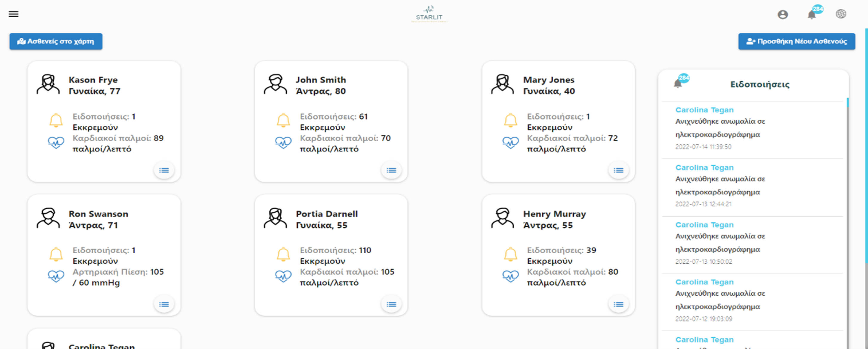Open the partially visible Carolina Tegan card

point(104,339)
